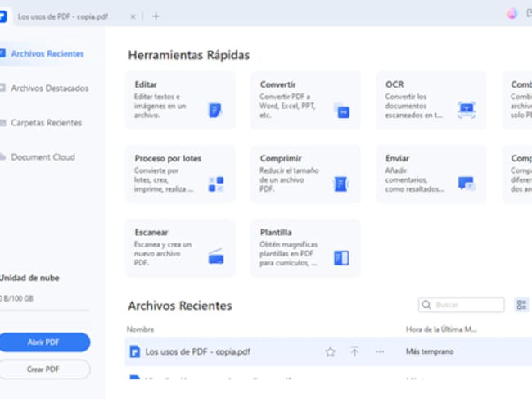Click the Buscar search field
The image size is (532, 399).
pos(462,305)
